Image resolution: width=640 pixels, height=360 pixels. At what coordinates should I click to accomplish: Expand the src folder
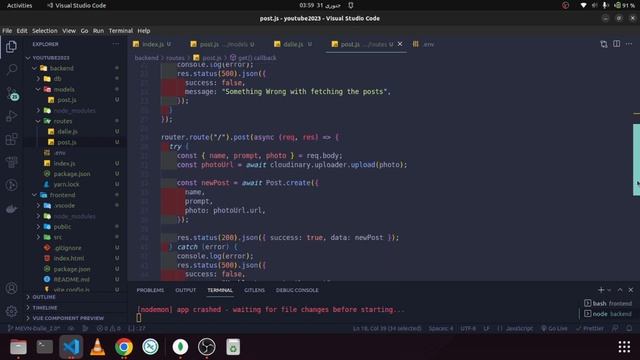58,238
